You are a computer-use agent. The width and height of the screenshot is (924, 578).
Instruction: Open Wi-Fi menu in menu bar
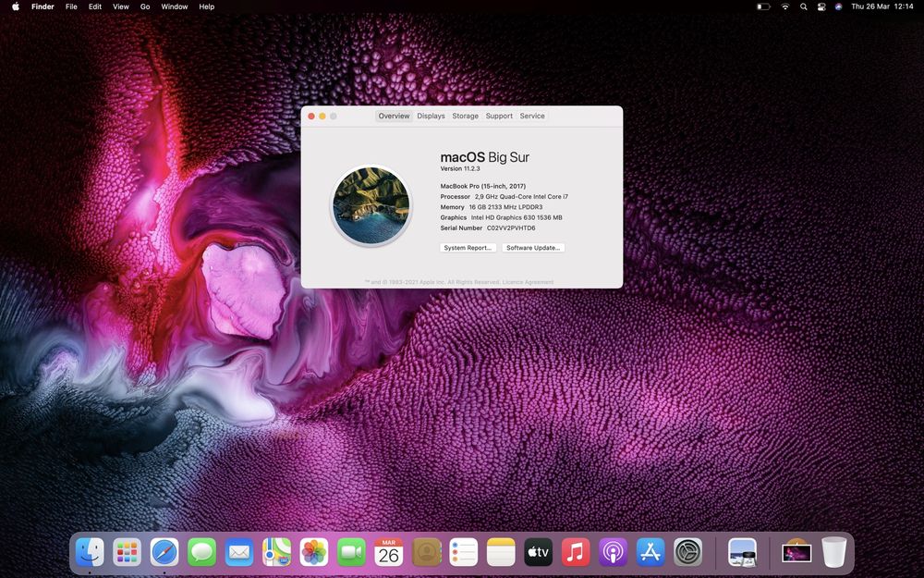pos(784,6)
